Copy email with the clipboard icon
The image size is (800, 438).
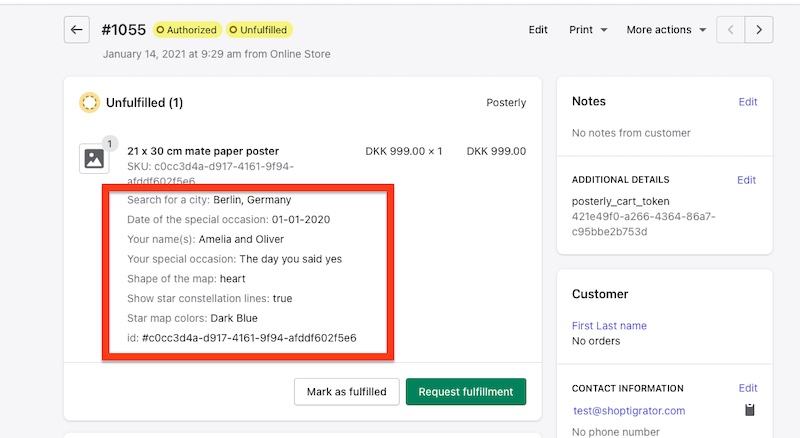(749, 409)
